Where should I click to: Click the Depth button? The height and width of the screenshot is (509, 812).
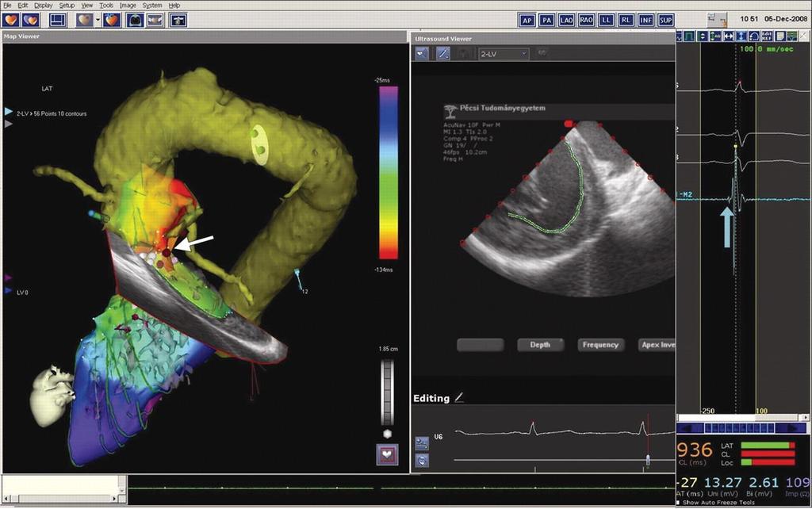540,345
